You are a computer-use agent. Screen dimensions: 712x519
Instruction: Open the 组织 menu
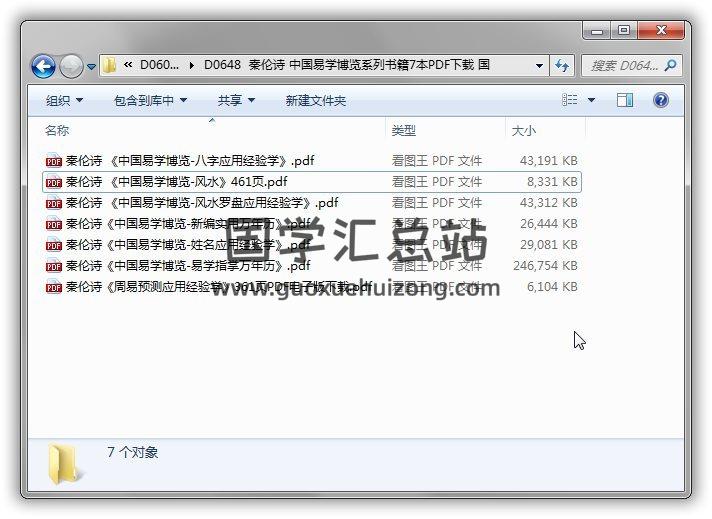pos(64,100)
